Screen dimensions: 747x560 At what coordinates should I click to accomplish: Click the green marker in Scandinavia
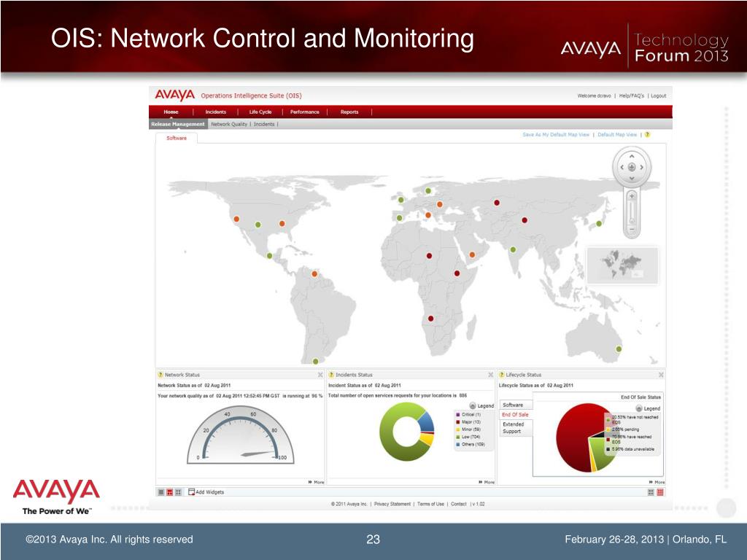click(x=428, y=191)
